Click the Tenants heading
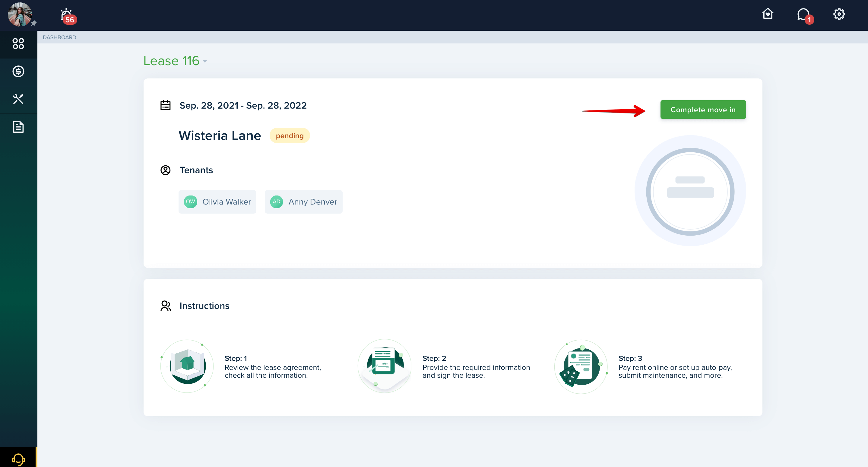Screen dimensions: 868x467 pos(196,170)
